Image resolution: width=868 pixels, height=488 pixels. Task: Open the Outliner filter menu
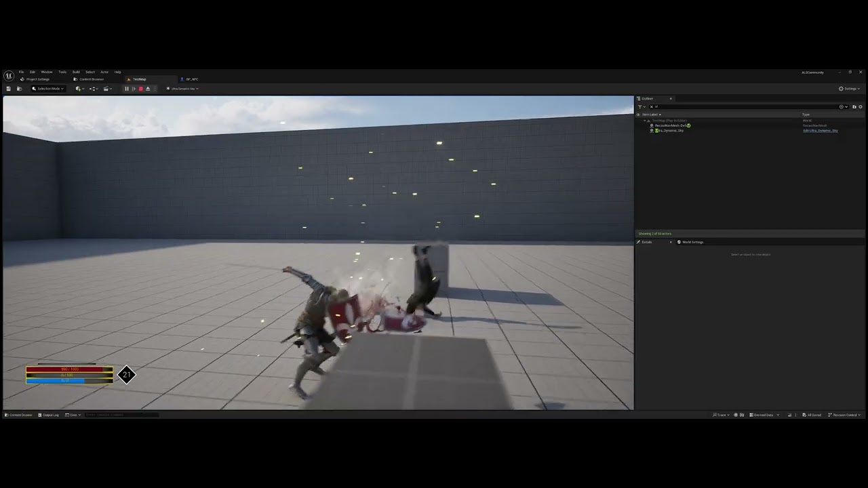641,106
